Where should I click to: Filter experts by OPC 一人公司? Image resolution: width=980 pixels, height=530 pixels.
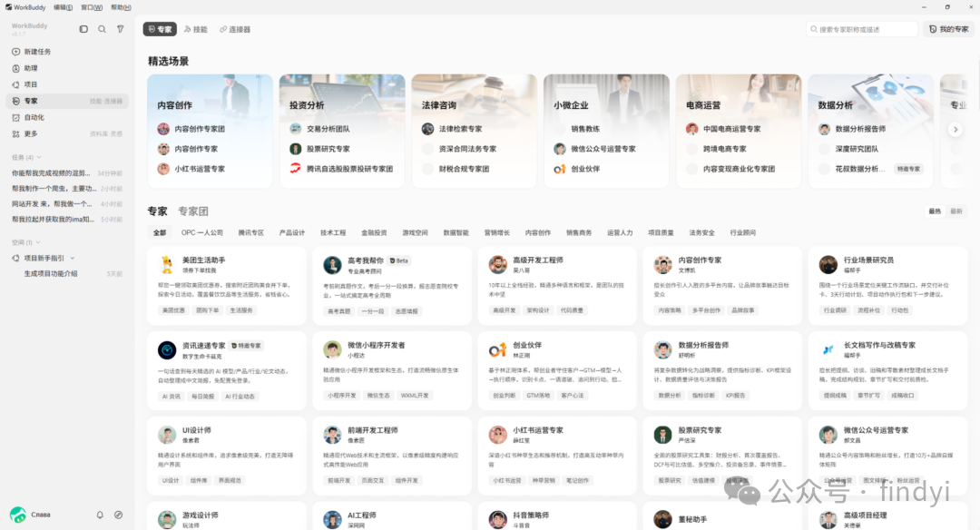pos(201,232)
